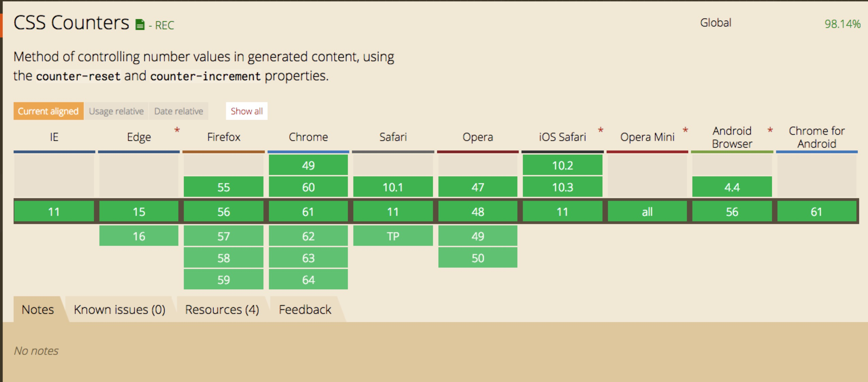This screenshot has height=382, width=868.
Task: Click the asterisk note beside iOS Safari
Action: pos(601,130)
